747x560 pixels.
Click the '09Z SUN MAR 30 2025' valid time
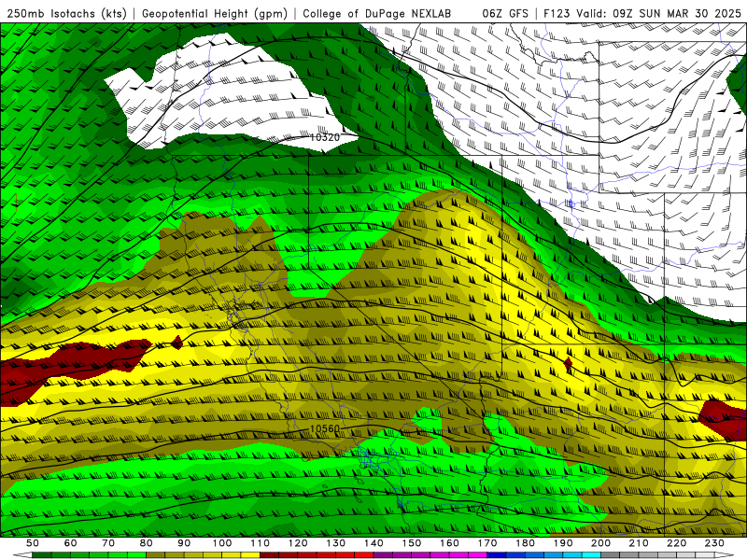tap(677, 14)
